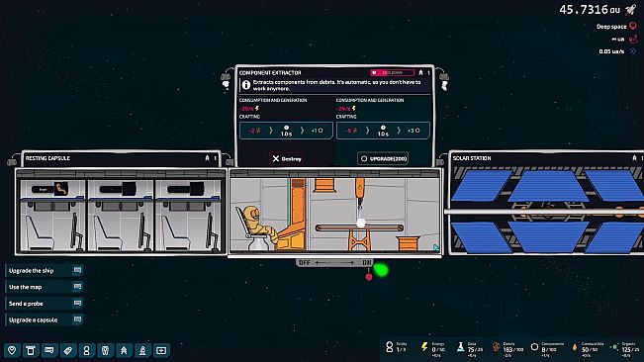Viewport: 644px width, 362px height.
Task: Click the Destroy button
Action: 287,159
